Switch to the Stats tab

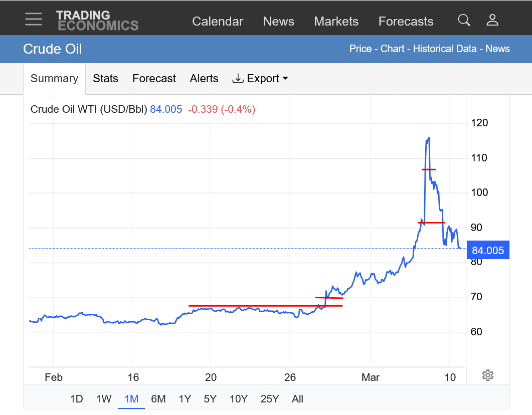(x=105, y=79)
